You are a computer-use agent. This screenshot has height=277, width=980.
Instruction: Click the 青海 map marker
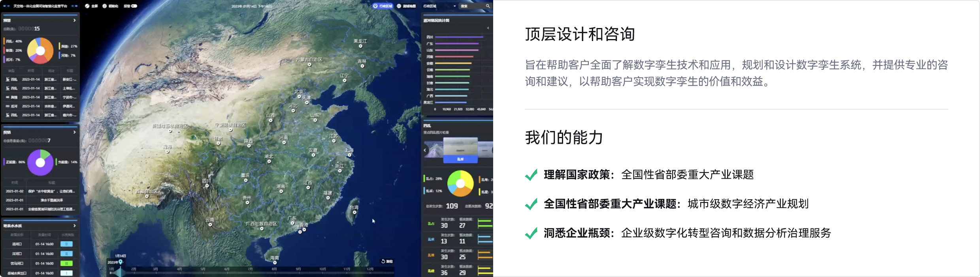click(x=168, y=151)
